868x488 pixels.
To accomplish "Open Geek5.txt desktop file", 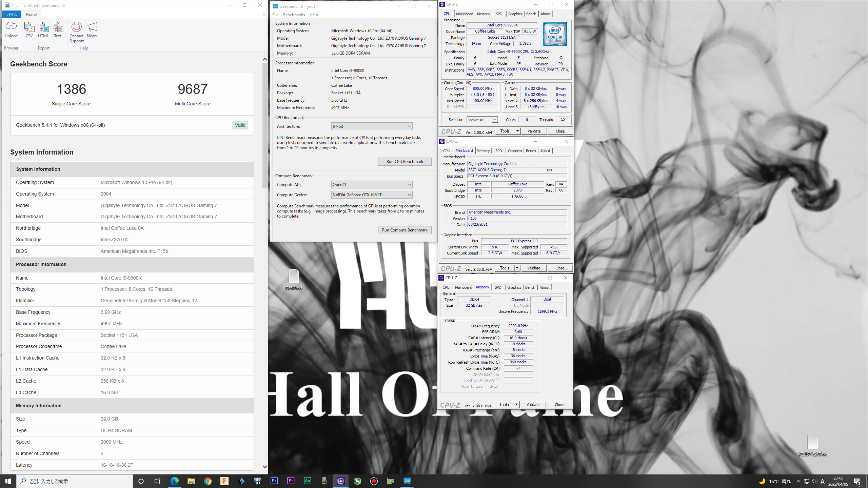I will click(x=294, y=280).
